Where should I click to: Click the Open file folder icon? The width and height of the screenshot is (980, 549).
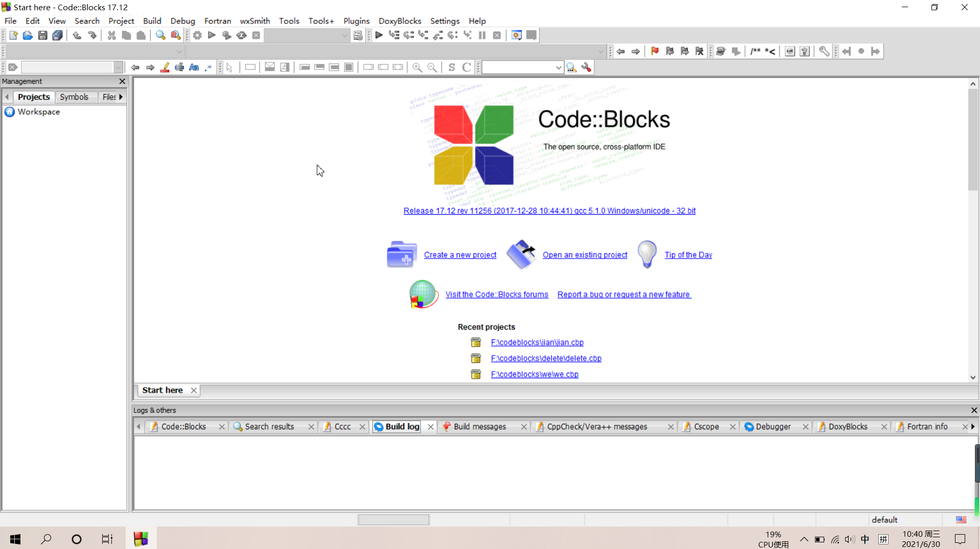(x=28, y=35)
